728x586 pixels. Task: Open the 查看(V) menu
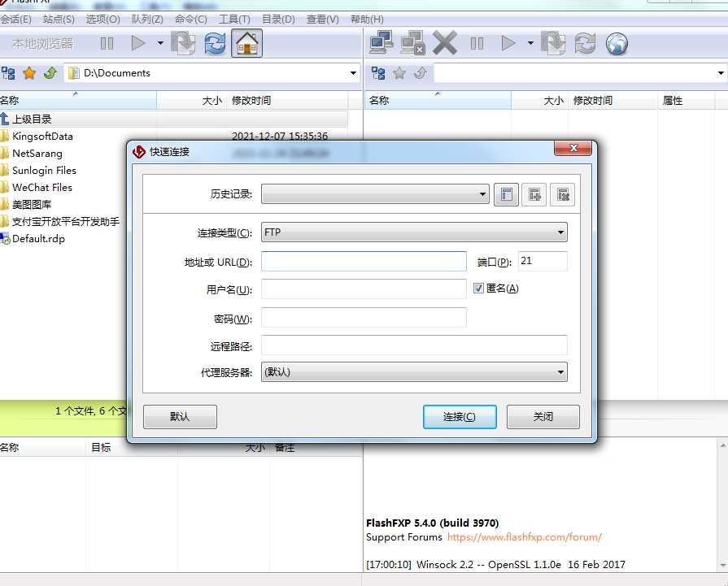click(323, 20)
